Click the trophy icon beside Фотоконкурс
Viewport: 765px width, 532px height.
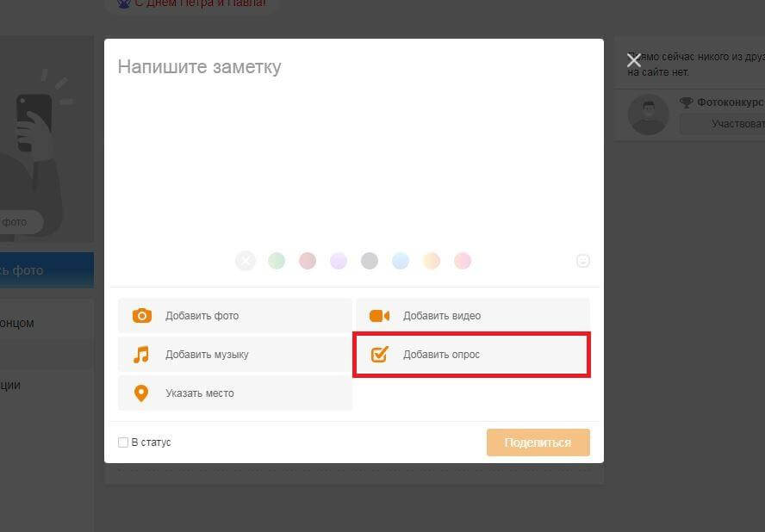pos(686,102)
